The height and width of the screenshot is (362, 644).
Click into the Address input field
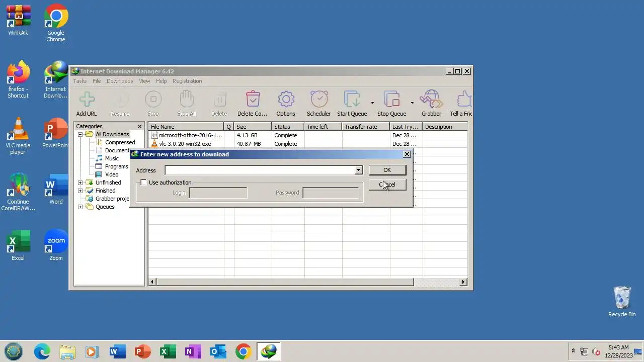(x=260, y=170)
